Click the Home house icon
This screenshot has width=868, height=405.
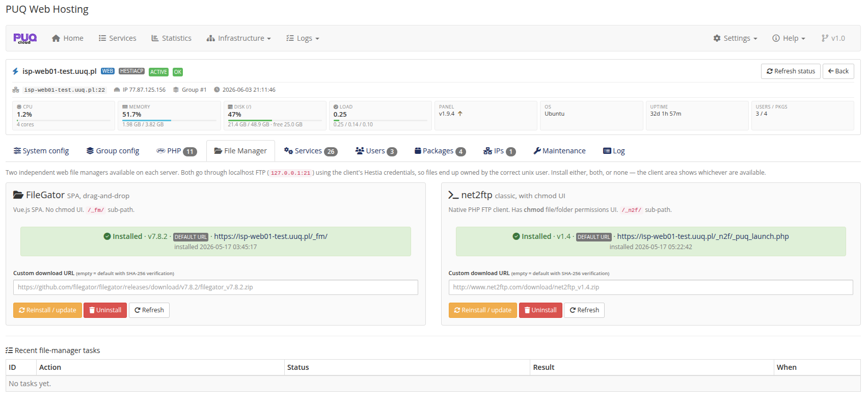pos(56,38)
